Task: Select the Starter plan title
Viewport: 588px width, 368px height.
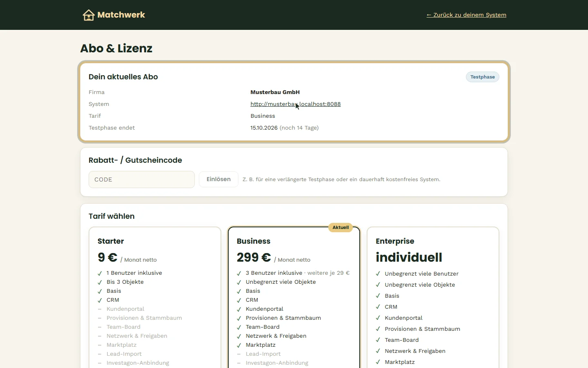Action: click(x=111, y=241)
